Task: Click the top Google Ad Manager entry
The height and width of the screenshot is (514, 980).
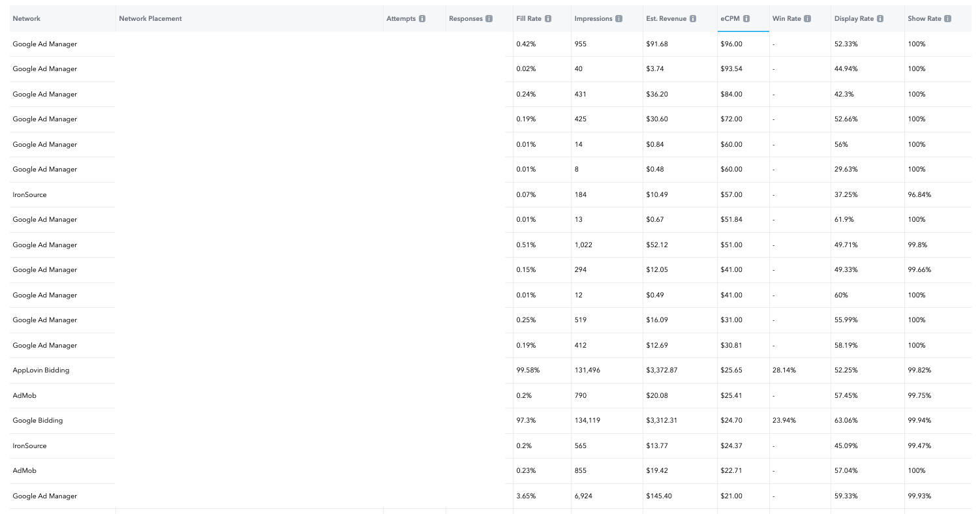Action: (x=44, y=44)
